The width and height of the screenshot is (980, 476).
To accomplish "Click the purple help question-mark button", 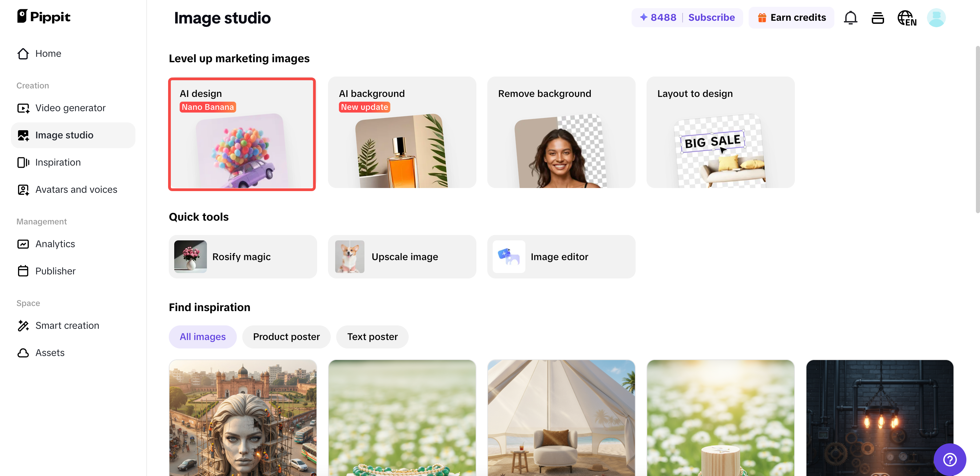I will (x=950, y=459).
